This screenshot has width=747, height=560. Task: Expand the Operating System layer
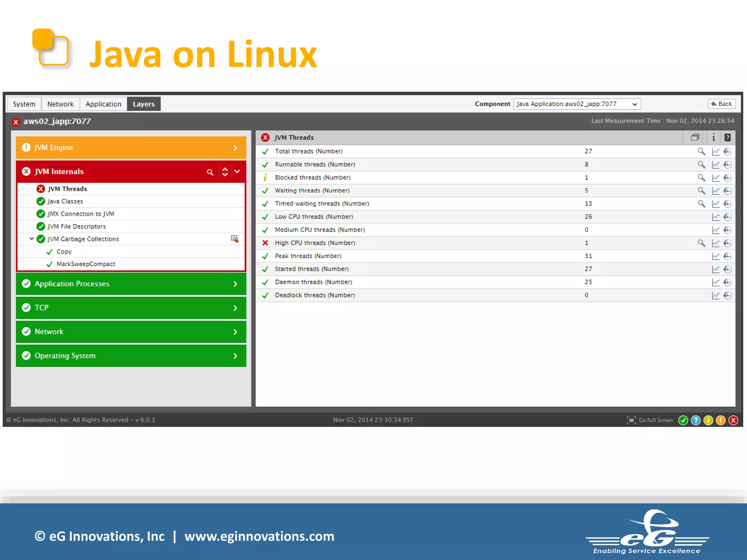click(235, 356)
